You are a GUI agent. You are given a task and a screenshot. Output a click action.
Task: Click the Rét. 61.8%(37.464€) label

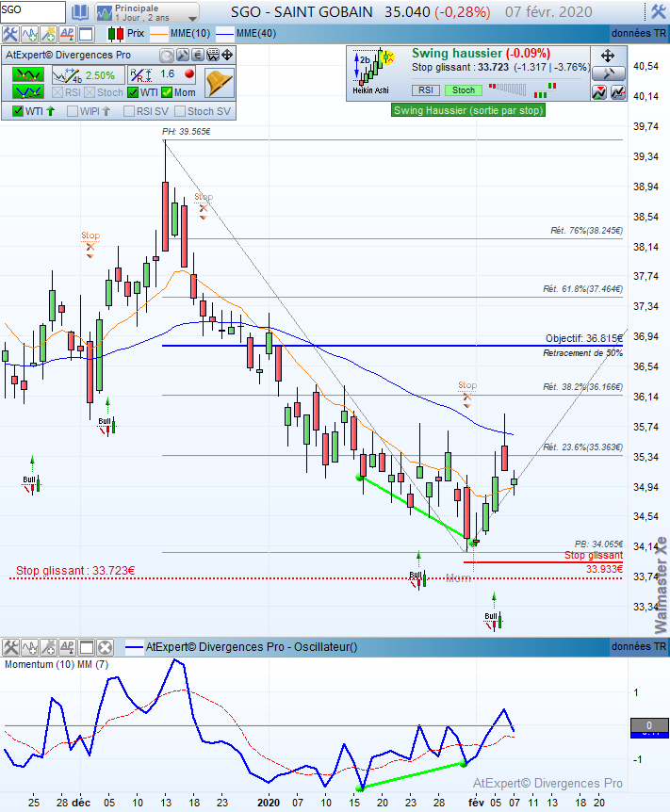(x=582, y=289)
